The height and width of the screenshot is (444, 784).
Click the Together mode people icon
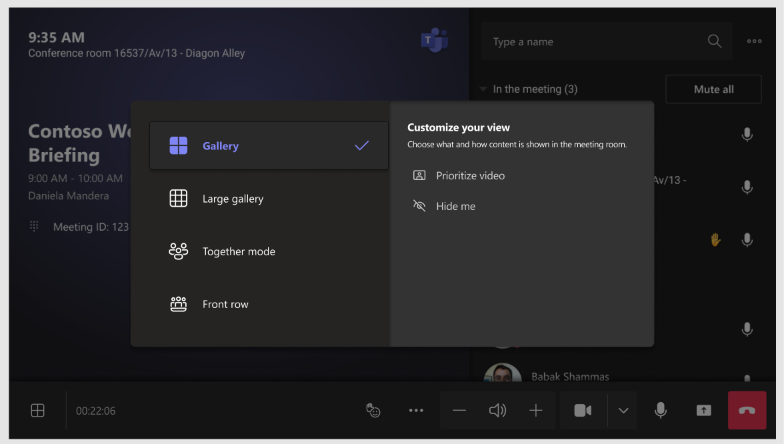coord(178,251)
